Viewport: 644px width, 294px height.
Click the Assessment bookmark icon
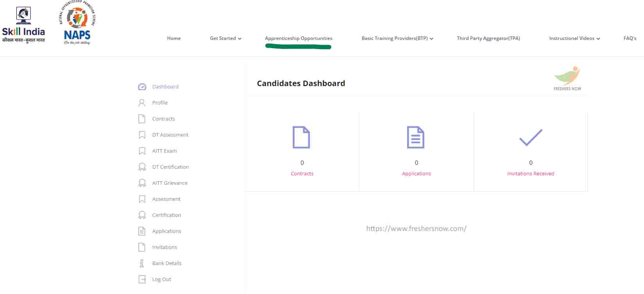[x=142, y=199]
